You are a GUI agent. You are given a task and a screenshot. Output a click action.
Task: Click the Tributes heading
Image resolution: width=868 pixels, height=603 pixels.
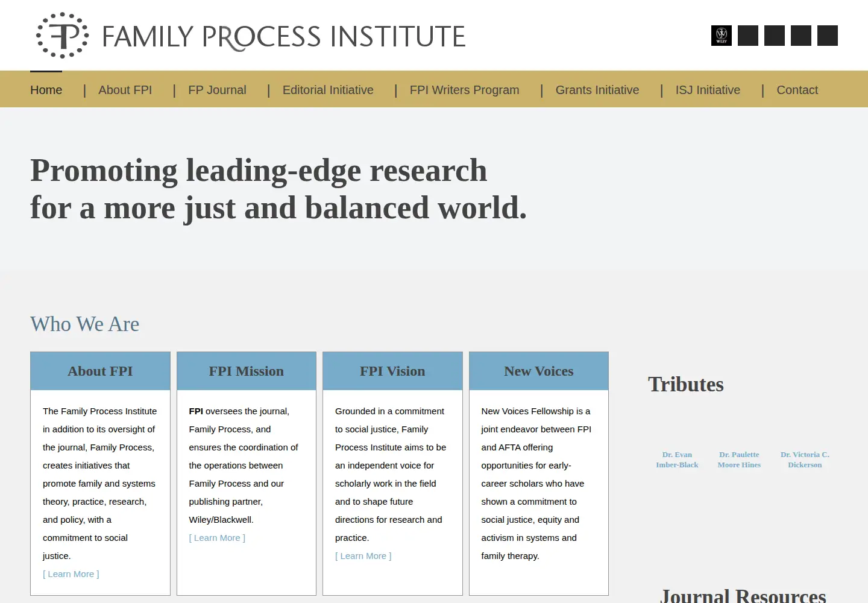[x=686, y=384]
